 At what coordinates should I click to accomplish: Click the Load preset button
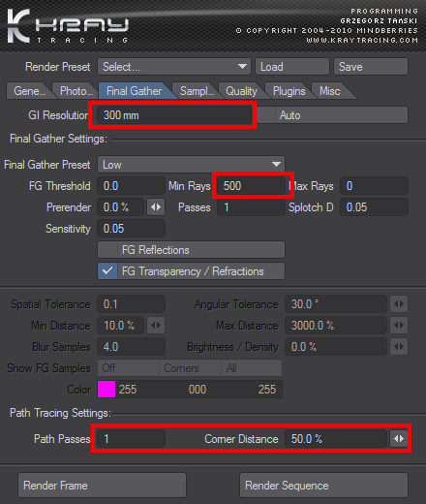pos(292,67)
